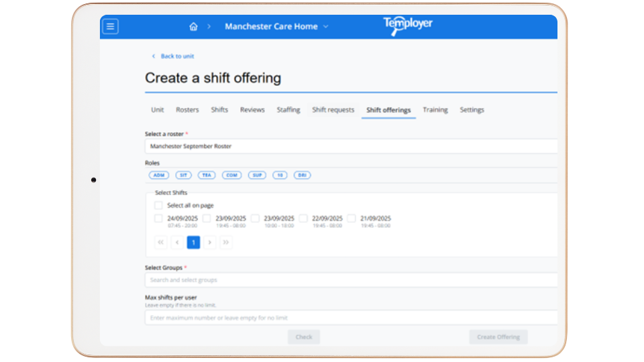This screenshot has width=644, height=362.
Task: Go to the first page of shifts
Action: [161, 243]
